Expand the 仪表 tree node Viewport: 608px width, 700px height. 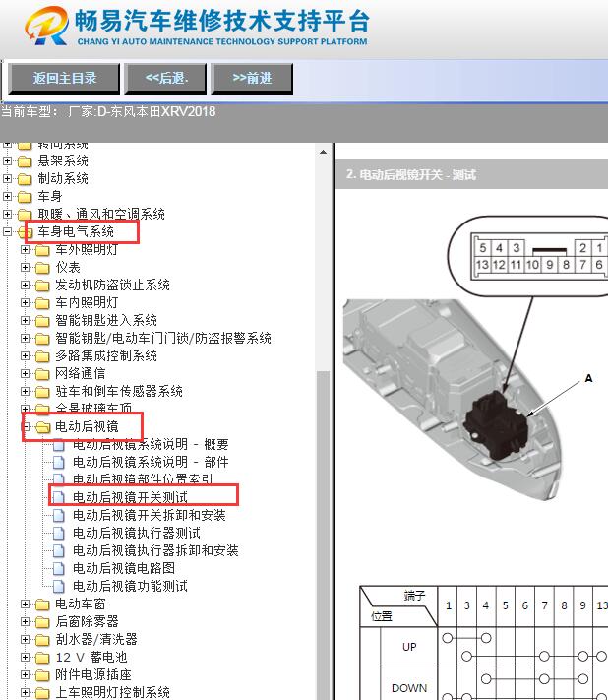[25, 268]
